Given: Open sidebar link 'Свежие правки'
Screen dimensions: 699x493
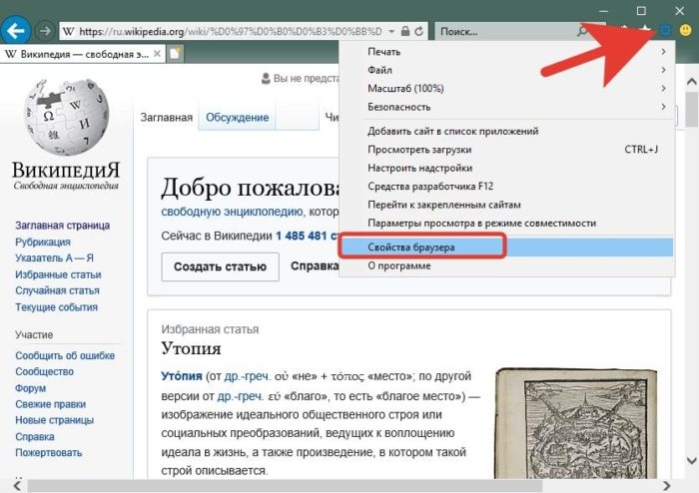Looking at the screenshot, I should [x=50, y=404].
